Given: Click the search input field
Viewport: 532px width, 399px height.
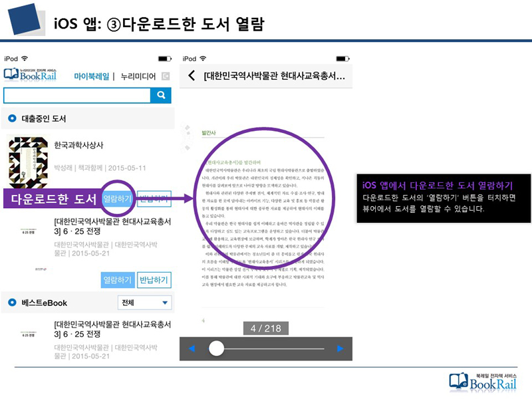Looking at the screenshot, I should click(76, 95).
